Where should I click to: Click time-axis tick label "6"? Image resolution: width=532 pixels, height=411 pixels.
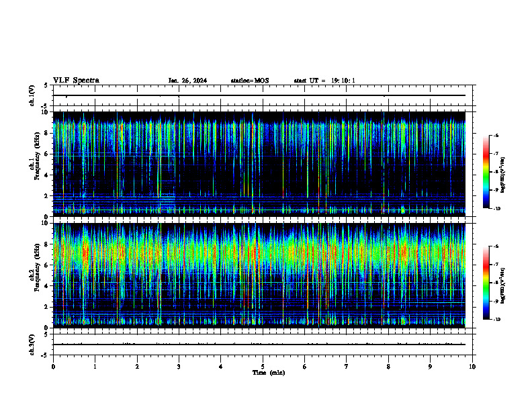[305, 367]
